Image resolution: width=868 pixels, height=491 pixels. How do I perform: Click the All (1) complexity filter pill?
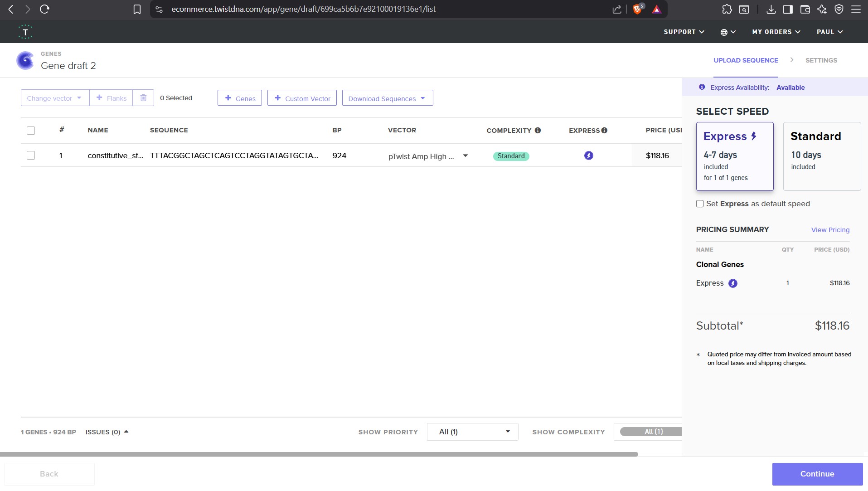coord(651,432)
